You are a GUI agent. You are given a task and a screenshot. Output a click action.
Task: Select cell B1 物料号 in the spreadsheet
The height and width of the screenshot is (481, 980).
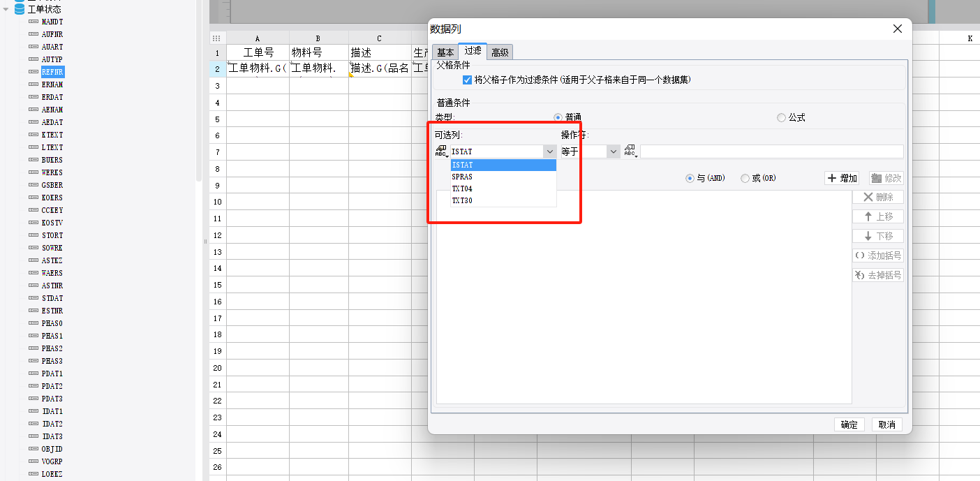pos(318,52)
